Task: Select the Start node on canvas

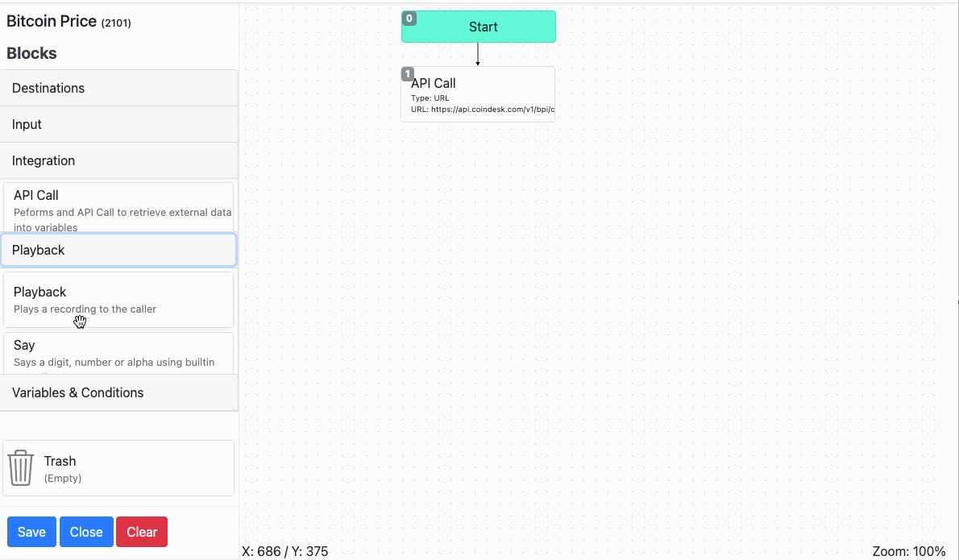Action: [x=479, y=27]
